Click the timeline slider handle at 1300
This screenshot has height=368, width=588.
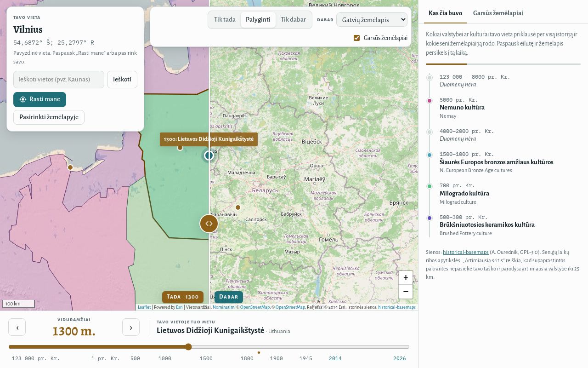188,347
